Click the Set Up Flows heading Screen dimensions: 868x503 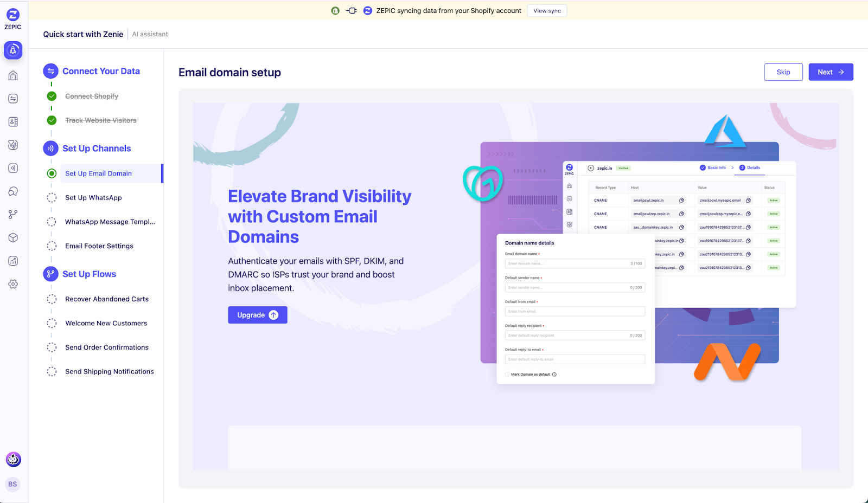tap(90, 274)
